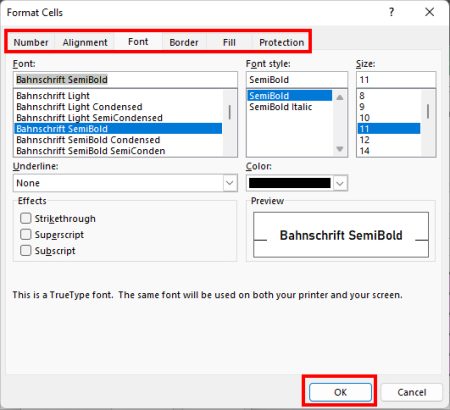Choose SemiBold Italic font style

point(281,107)
